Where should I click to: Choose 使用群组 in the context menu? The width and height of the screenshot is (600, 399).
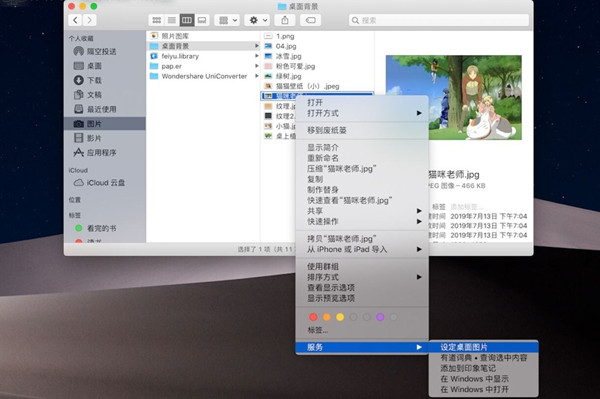(362, 267)
